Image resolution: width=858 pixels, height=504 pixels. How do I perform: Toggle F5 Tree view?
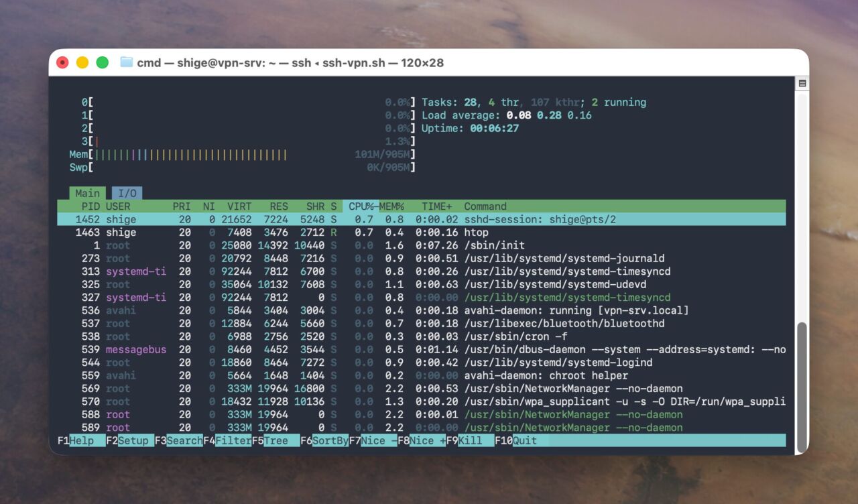click(x=275, y=440)
